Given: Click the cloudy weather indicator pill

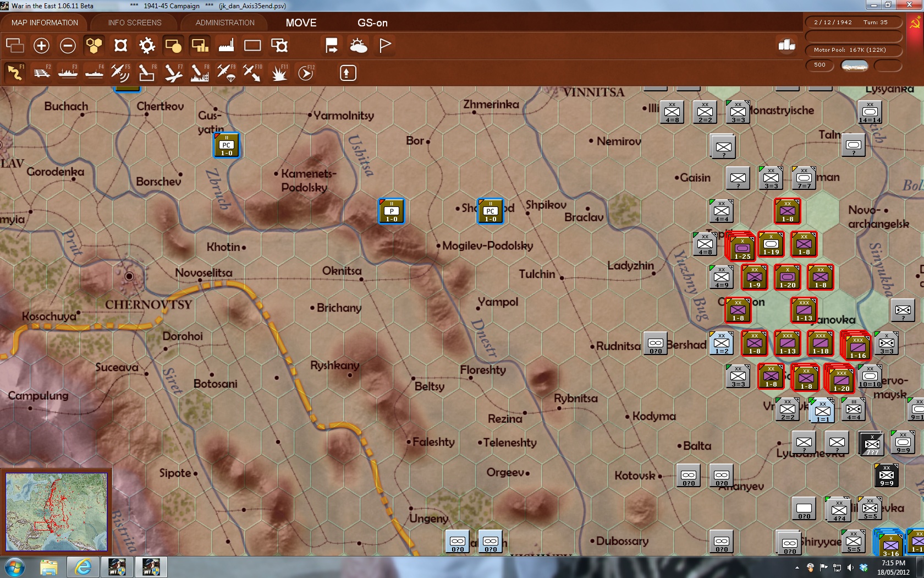Looking at the screenshot, I should pyautogui.click(x=855, y=66).
